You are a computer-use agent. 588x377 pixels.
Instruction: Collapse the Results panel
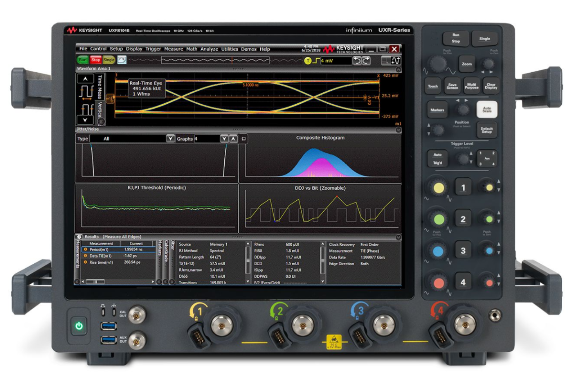[x=398, y=237]
